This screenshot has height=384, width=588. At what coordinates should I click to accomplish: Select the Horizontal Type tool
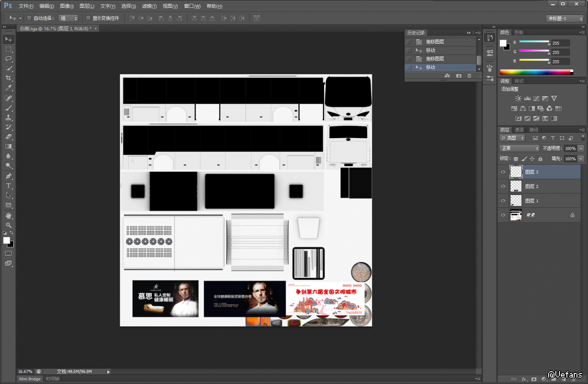click(8, 186)
